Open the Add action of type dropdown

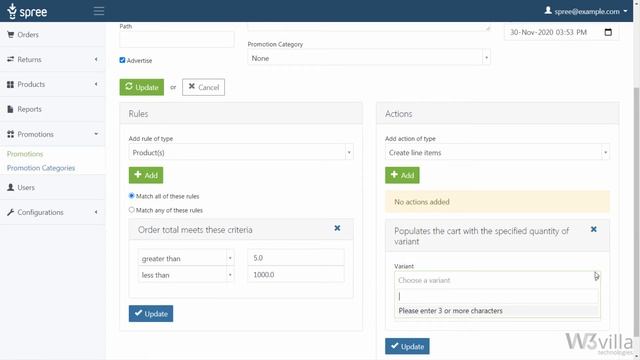[497, 152]
